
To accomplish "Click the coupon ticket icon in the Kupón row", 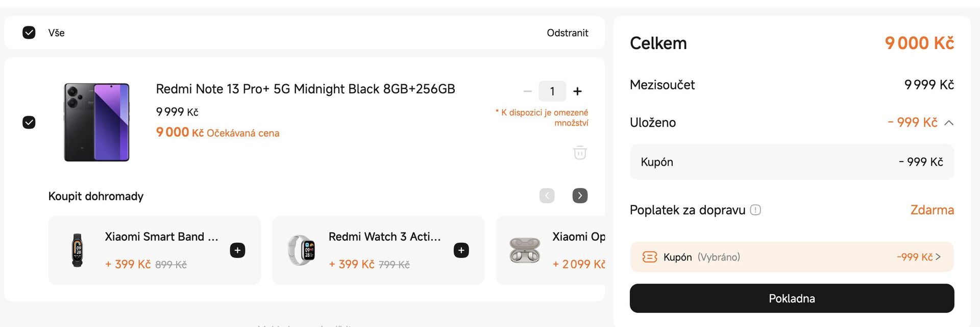I will (649, 257).
